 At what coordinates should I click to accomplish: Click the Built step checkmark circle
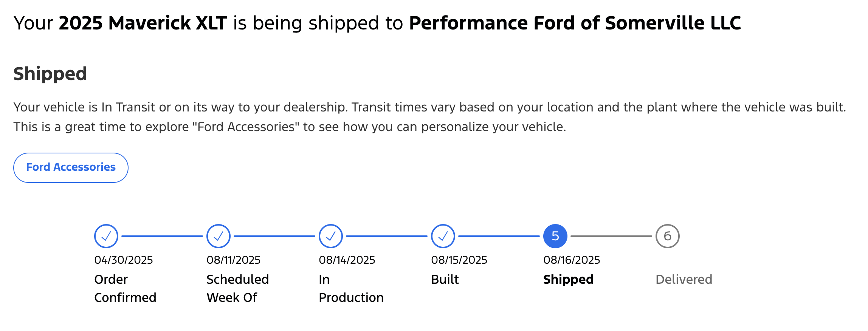click(443, 236)
